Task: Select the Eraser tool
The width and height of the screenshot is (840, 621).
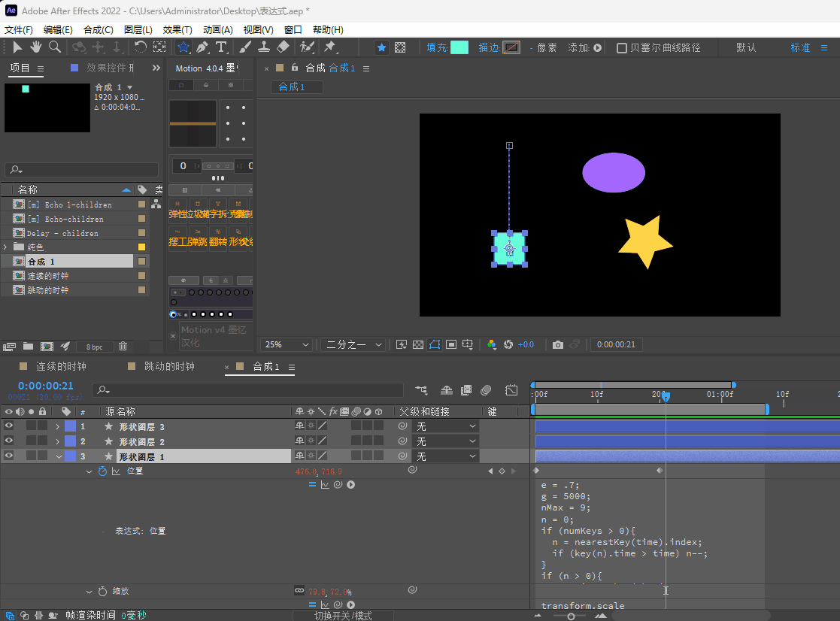Action: click(283, 47)
